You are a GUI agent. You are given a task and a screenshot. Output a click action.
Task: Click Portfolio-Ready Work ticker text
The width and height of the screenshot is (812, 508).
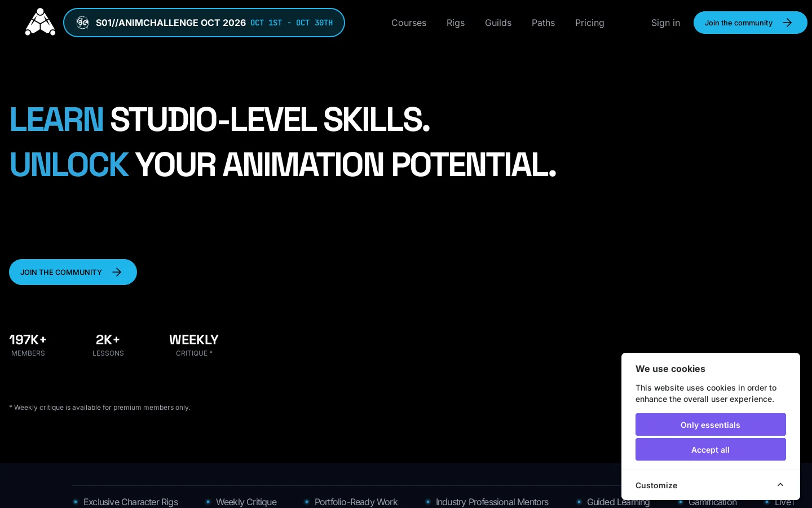coord(356,502)
